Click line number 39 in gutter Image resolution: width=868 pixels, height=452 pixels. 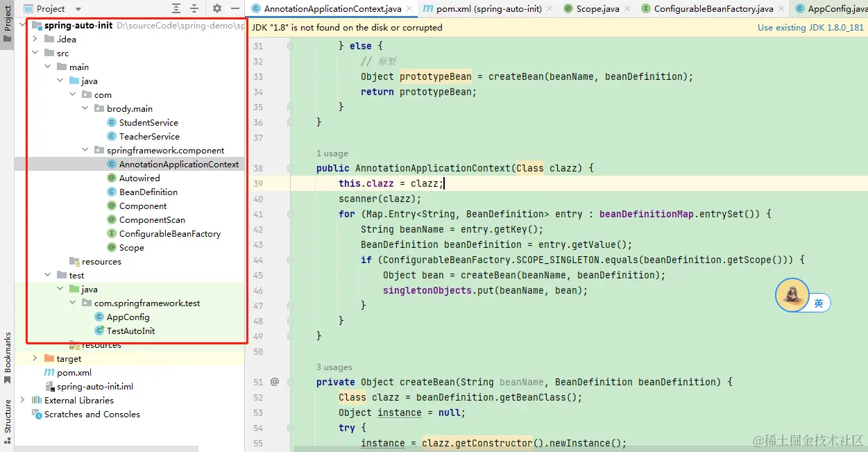pyautogui.click(x=258, y=183)
